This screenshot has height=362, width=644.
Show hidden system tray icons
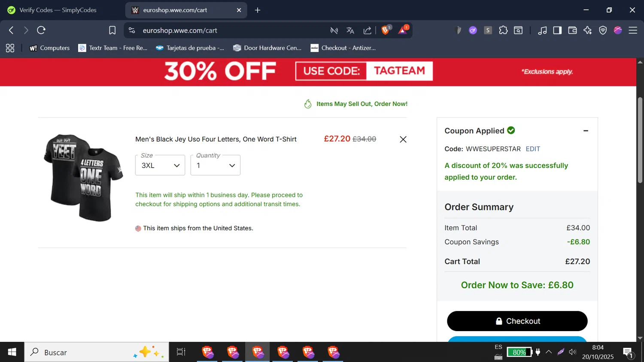(x=549, y=352)
